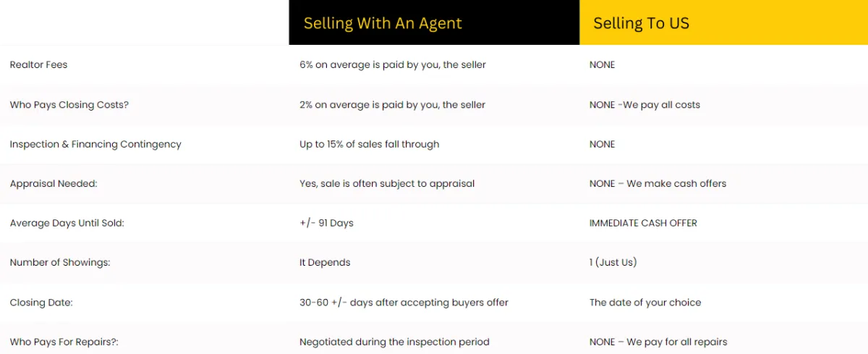Select the '1 (Just Us)' showings cell
The width and height of the screenshot is (868, 354).
613,263
